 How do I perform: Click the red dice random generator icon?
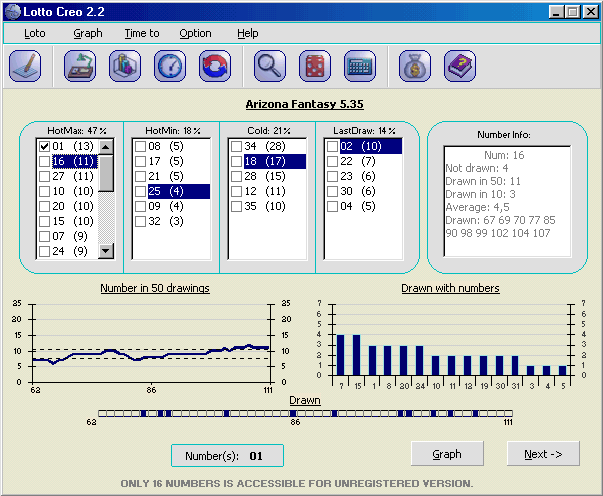(315, 66)
